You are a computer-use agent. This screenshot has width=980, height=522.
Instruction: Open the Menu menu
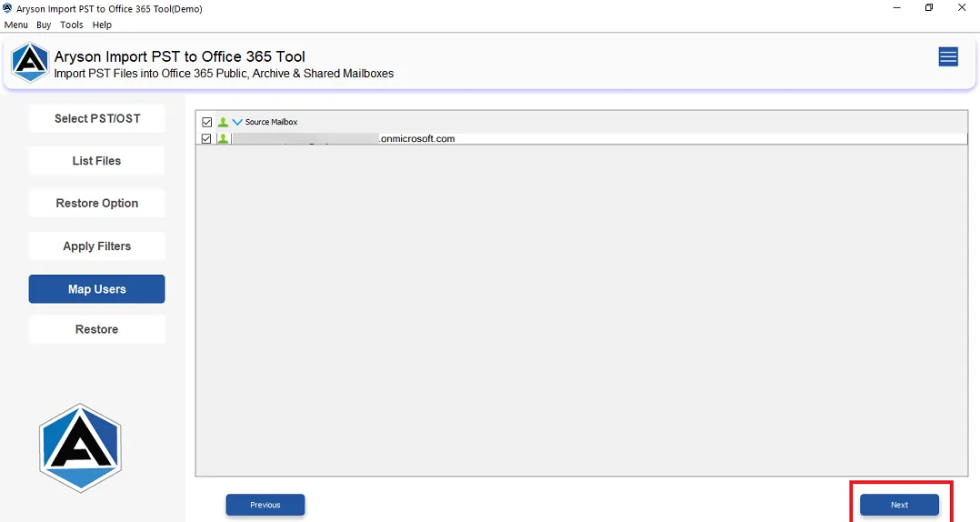pos(16,25)
